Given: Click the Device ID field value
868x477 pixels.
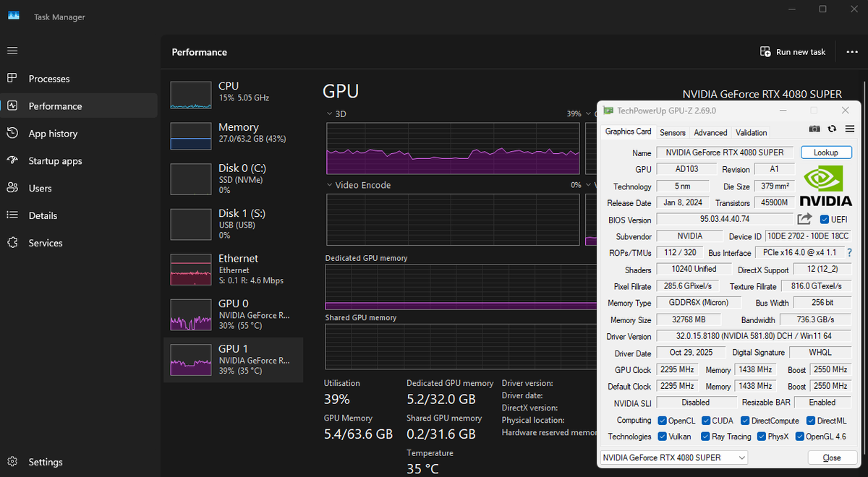Looking at the screenshot, I should (809, 236).
